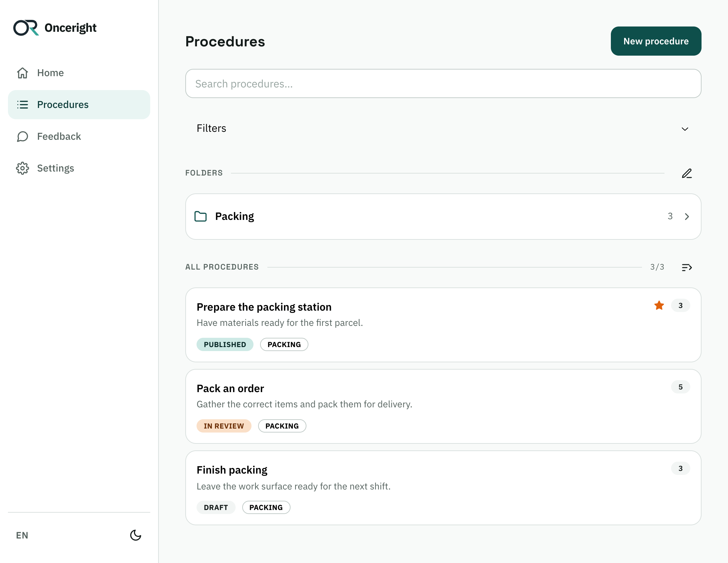Expand the Filters chevron
Viewport: 728px width, 563px height.
[685, 129]
